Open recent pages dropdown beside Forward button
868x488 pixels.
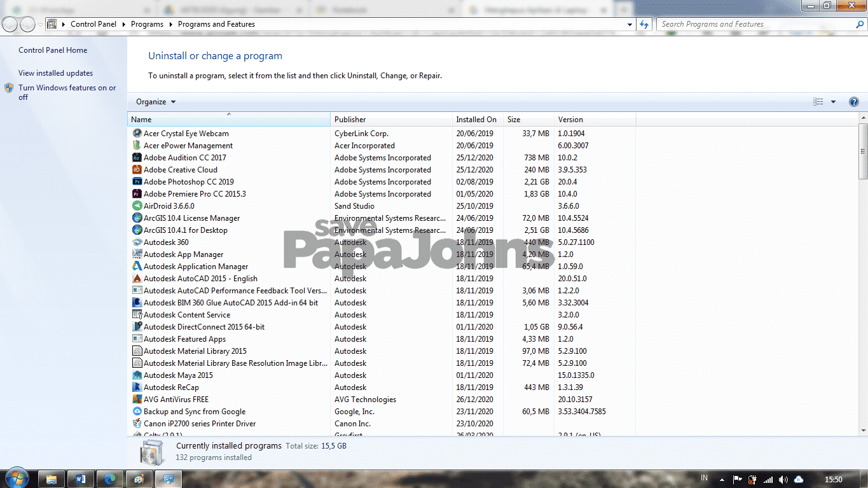coord(40,24)
